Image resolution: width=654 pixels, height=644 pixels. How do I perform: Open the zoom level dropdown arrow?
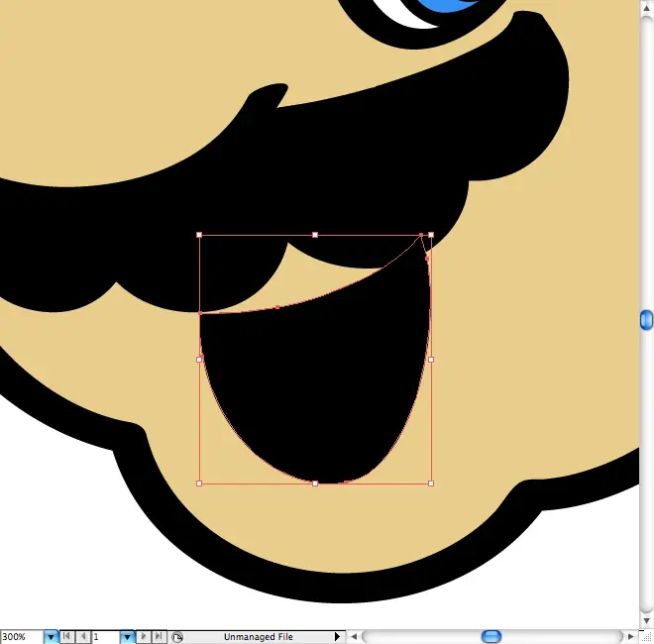click(51, 637)
